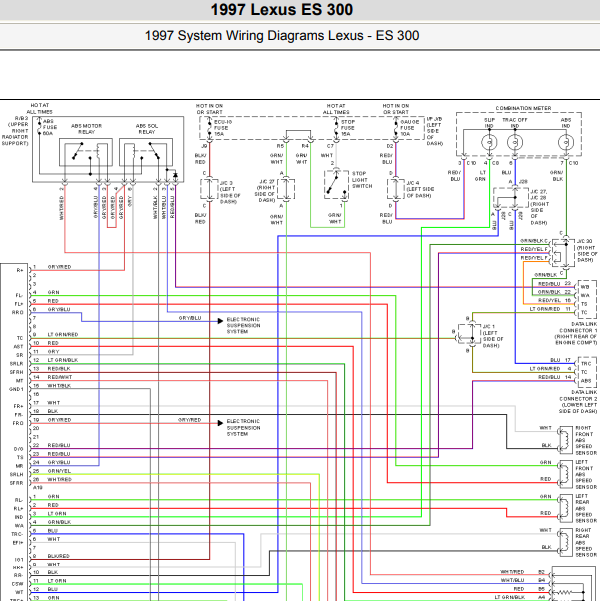
Task: Select the COMBINATION METER label
Action: point(523,108)
